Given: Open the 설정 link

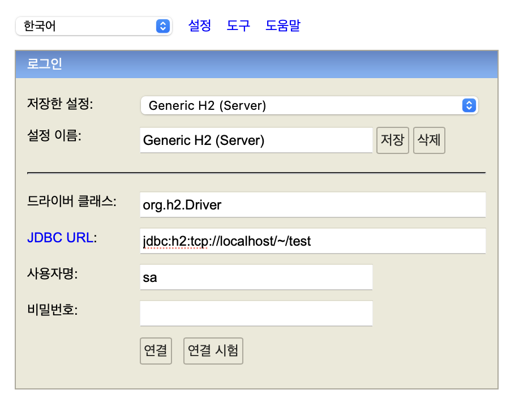Looking at the screenshot, I should click(199, 25).
